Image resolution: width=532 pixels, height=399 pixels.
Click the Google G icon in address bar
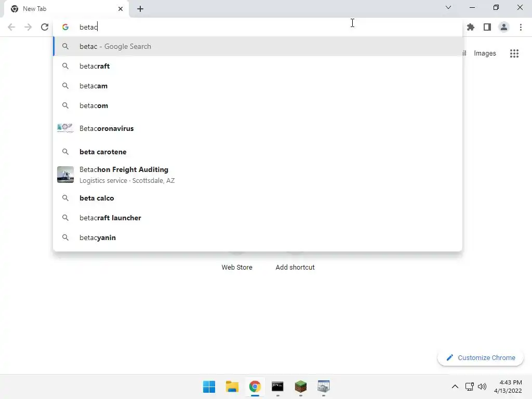tap(65, 27)
